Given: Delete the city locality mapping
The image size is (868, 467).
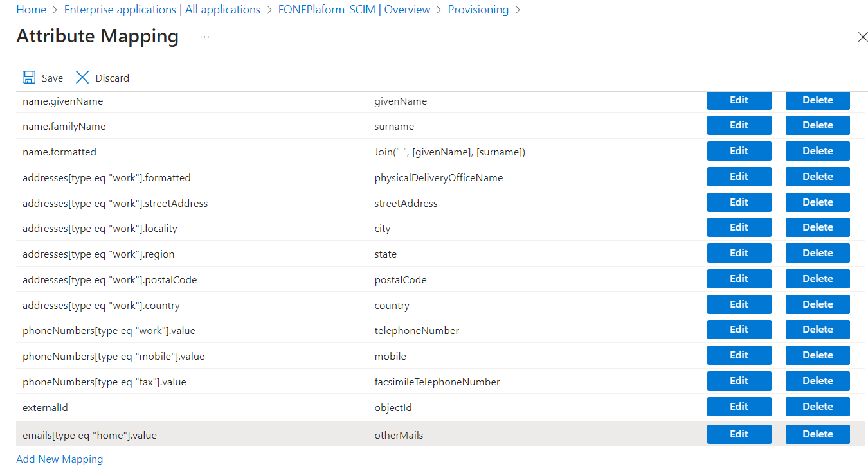Looking at the screenshot, I should (817, 227).
